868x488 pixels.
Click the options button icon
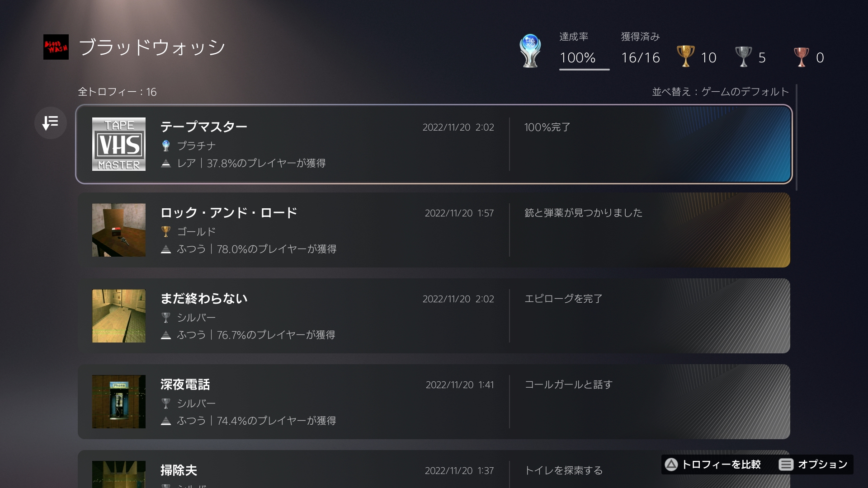point(786,465)
